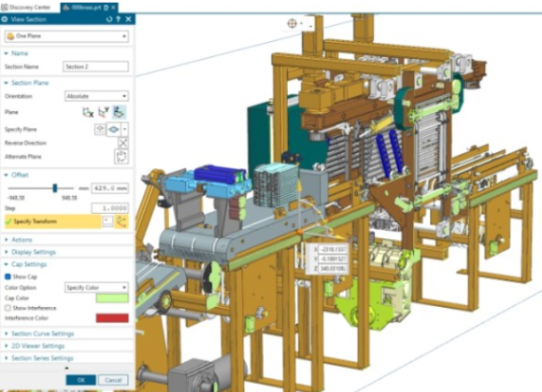
Task: Click the Z coordinate field in viewport
Action: [x=333, y=269]
